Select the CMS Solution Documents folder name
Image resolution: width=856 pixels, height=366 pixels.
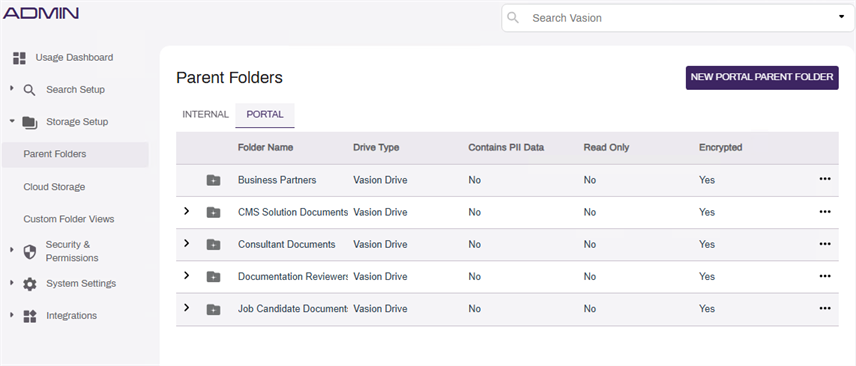point(293,212)
